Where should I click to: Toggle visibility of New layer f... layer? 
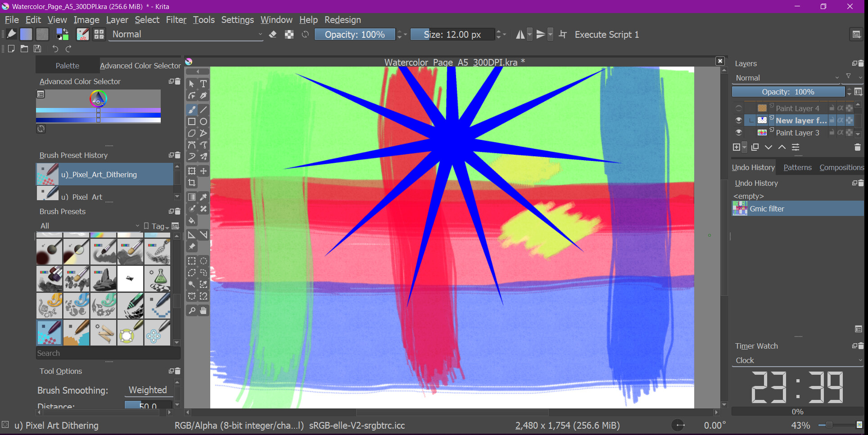[738, 121]
